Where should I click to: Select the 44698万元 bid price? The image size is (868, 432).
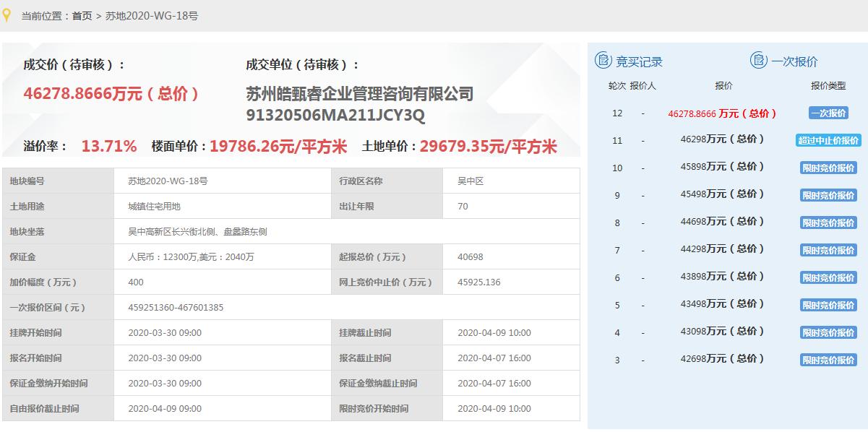(x=723, y=222)
